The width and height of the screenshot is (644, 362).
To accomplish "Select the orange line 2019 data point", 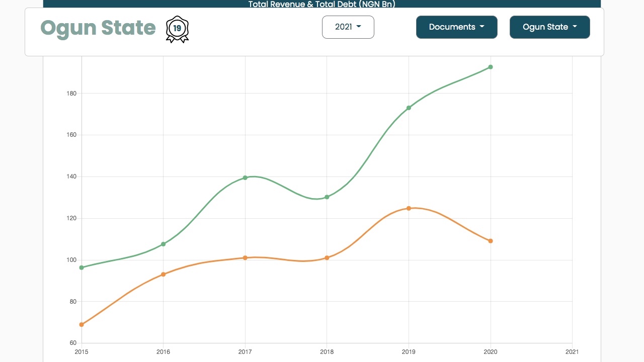I will point(409,208).
